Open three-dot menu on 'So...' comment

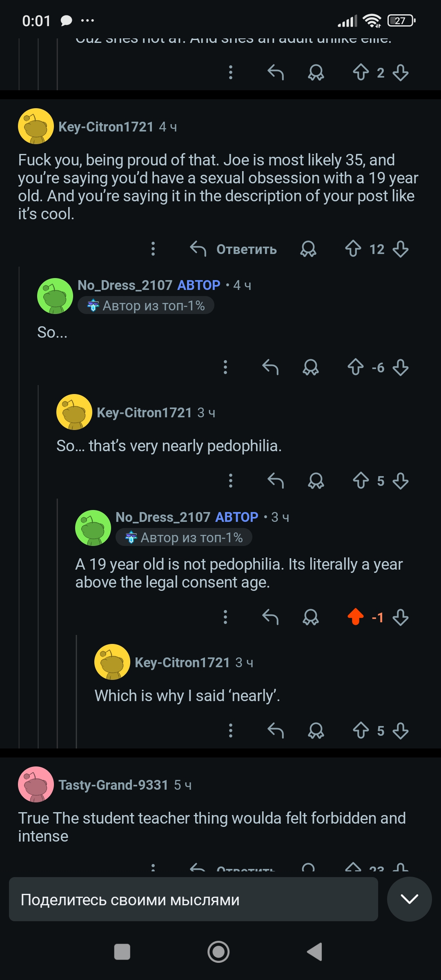click(225, 367)
